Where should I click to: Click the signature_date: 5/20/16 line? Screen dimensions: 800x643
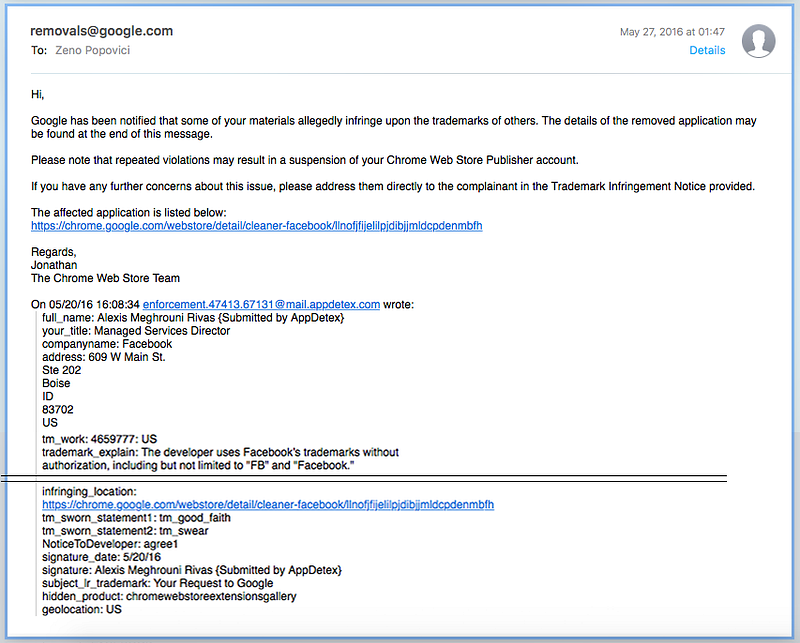[102, 557]
